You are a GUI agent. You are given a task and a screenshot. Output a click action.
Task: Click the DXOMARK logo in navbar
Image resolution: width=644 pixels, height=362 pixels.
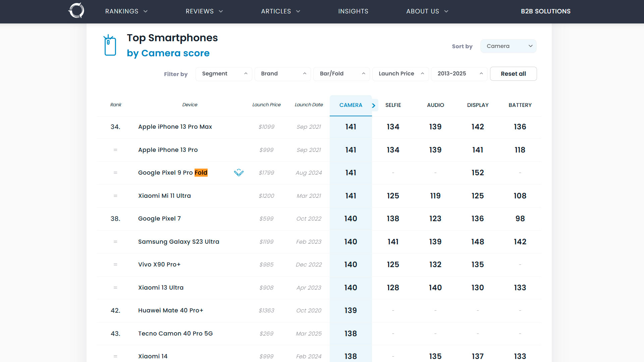(76, 10)
